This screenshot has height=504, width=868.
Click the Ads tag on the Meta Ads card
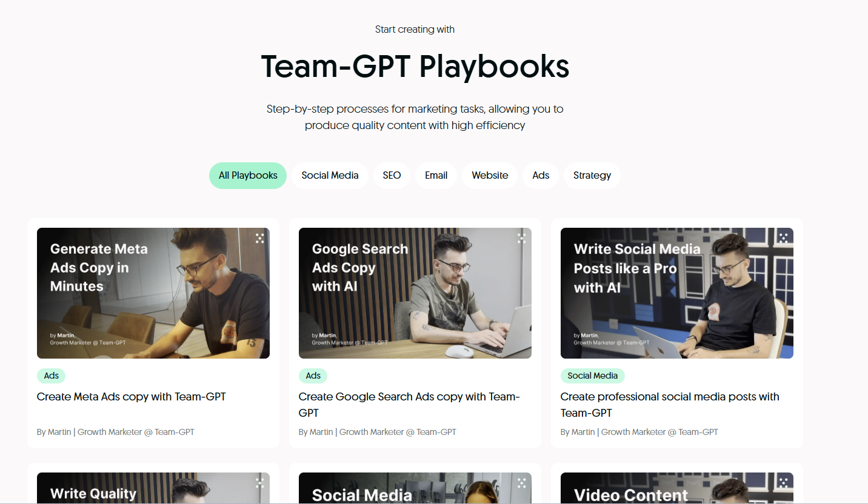(x=52, y=376)
